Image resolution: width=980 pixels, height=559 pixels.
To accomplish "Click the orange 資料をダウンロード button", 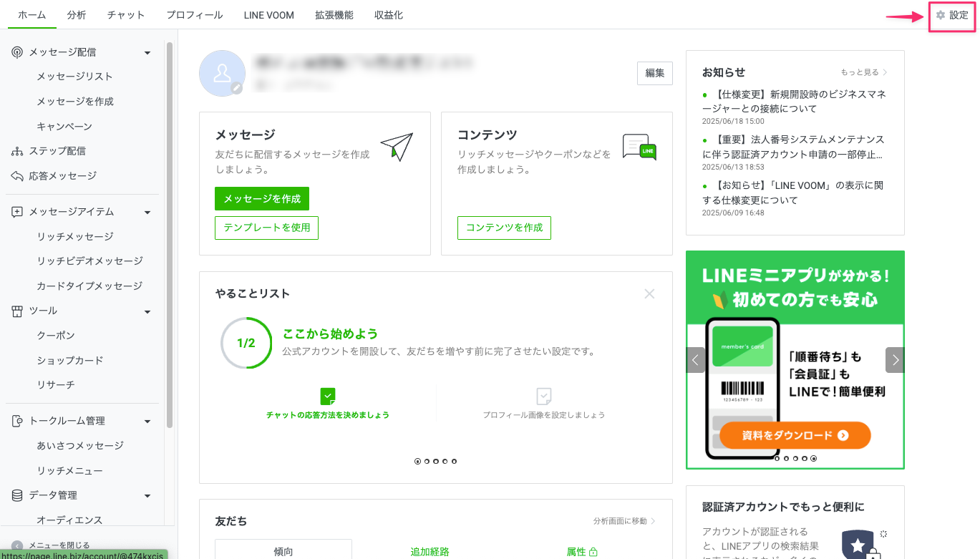I will click(x=795, y=435).
